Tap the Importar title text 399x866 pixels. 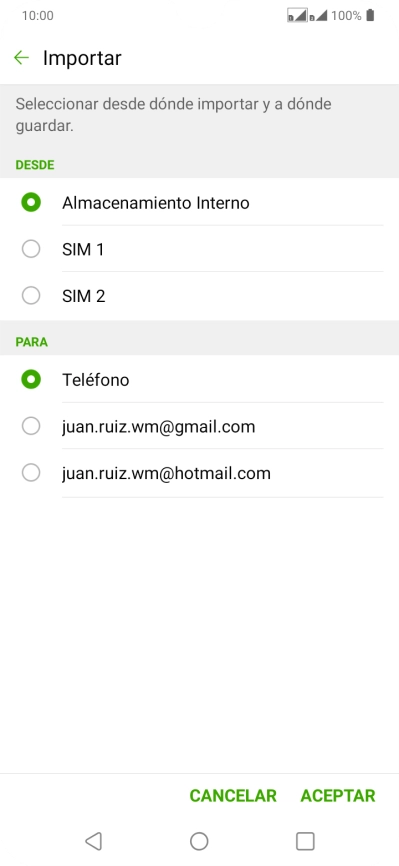(82, 58)
